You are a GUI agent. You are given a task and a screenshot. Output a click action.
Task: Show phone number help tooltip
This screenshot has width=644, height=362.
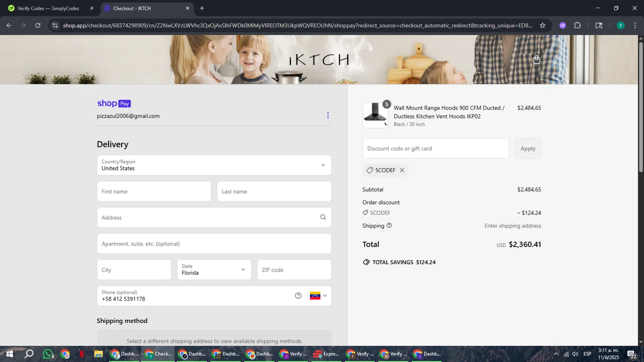298,296
